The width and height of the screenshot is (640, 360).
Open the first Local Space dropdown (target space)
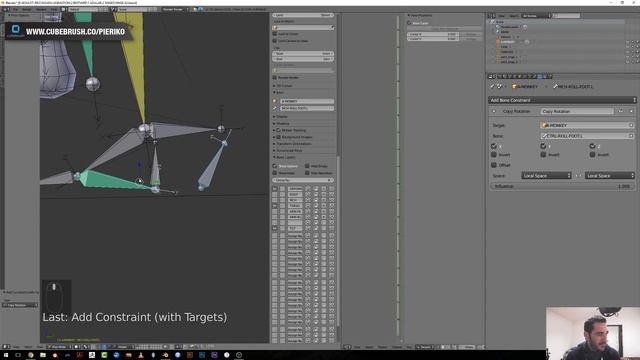pos(546,176)
